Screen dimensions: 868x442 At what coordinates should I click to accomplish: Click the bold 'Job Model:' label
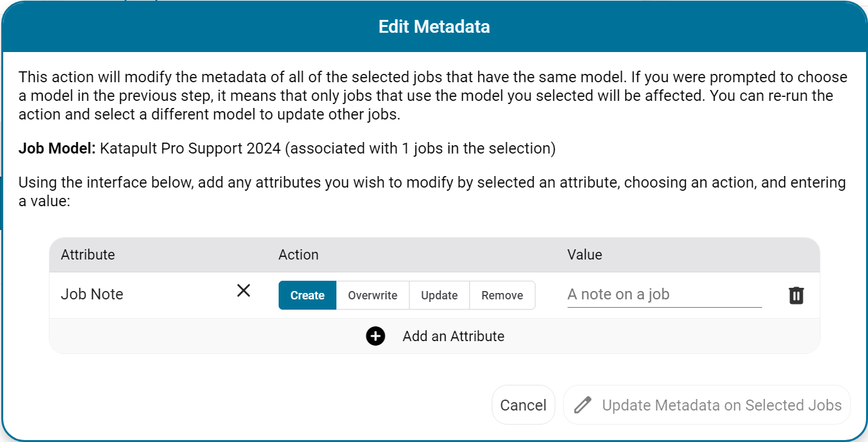pyautogui.click(x=57, y=148)
